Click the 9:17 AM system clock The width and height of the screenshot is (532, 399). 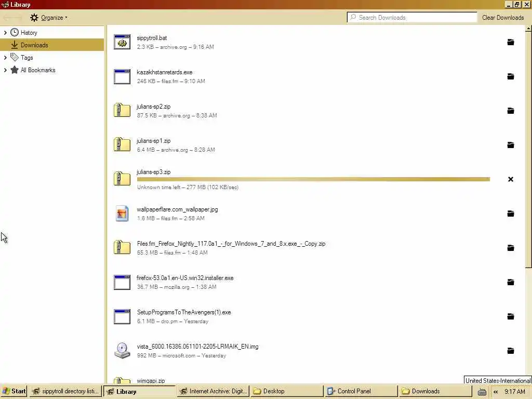tap(514, 392)
